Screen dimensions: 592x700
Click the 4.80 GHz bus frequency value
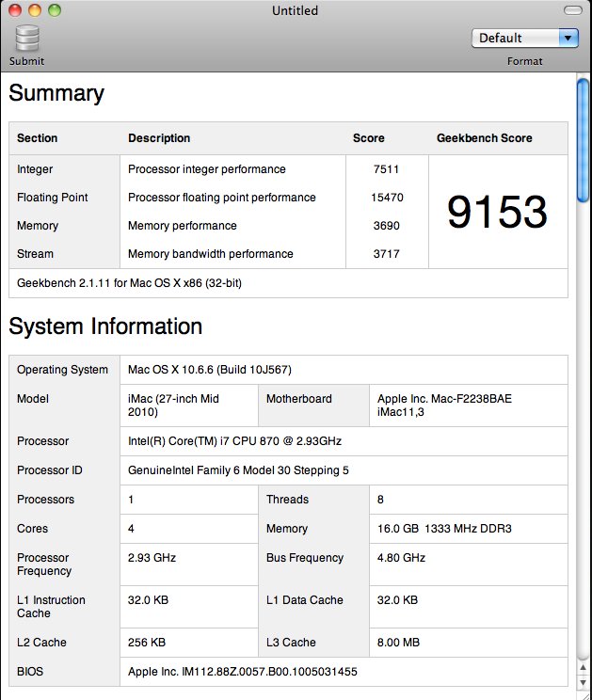point(401,558)
